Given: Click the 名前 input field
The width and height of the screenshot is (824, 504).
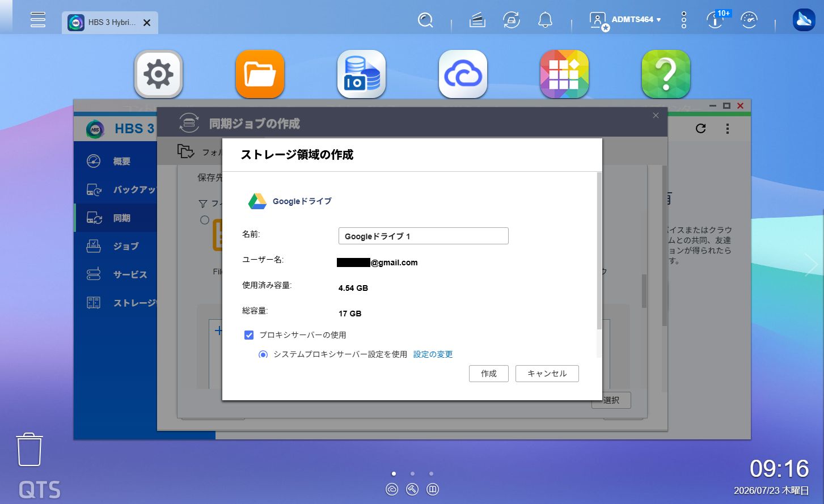Looking at the screenshot, I should coord(423,236).
